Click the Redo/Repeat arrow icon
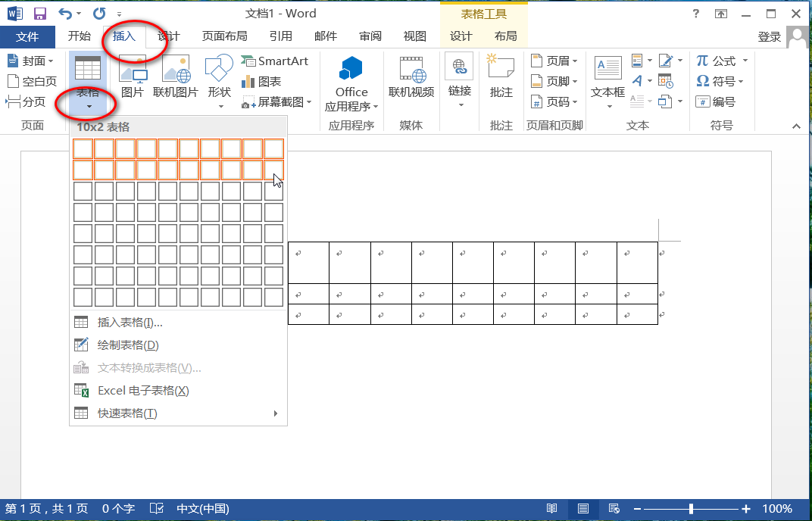 pyautogui.click(x=99, y=14)
